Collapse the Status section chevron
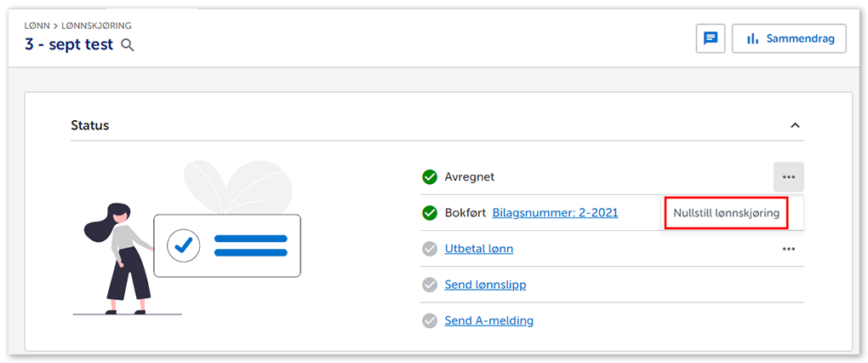The image size is (868, 363). click(x=795, y=125)
